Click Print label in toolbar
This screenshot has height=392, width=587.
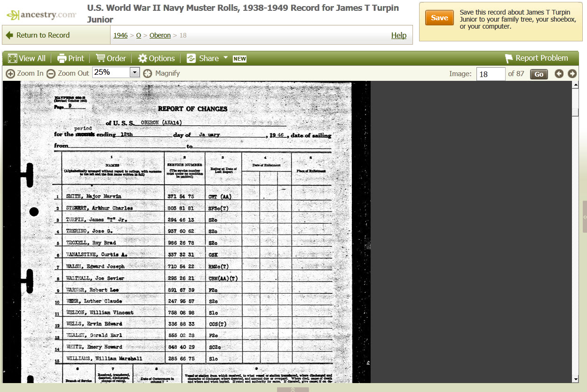pyautogui.click(x=76, y=58)
